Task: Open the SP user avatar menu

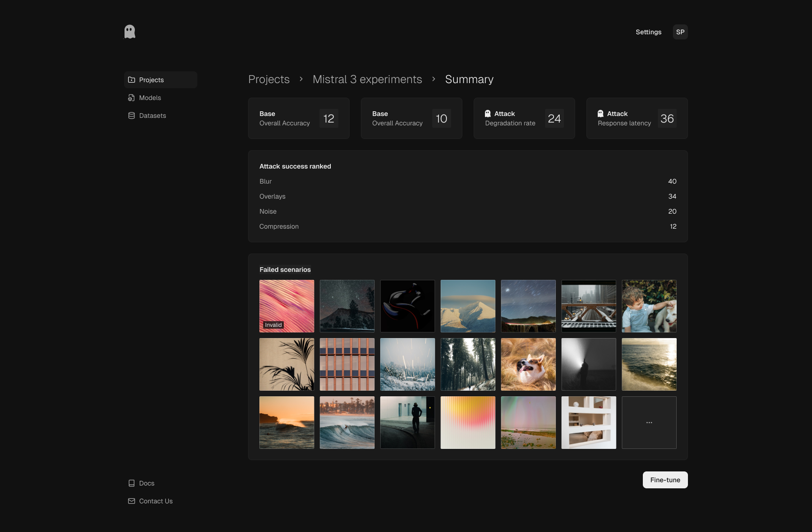Action: click(x=680, y=32)
